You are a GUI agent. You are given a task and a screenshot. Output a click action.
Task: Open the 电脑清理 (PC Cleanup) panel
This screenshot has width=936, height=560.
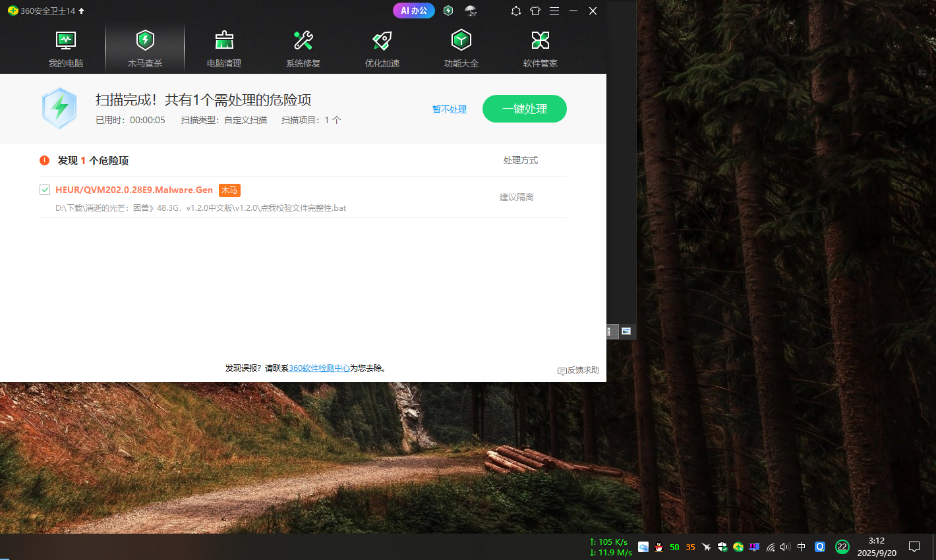click(223, 46)
